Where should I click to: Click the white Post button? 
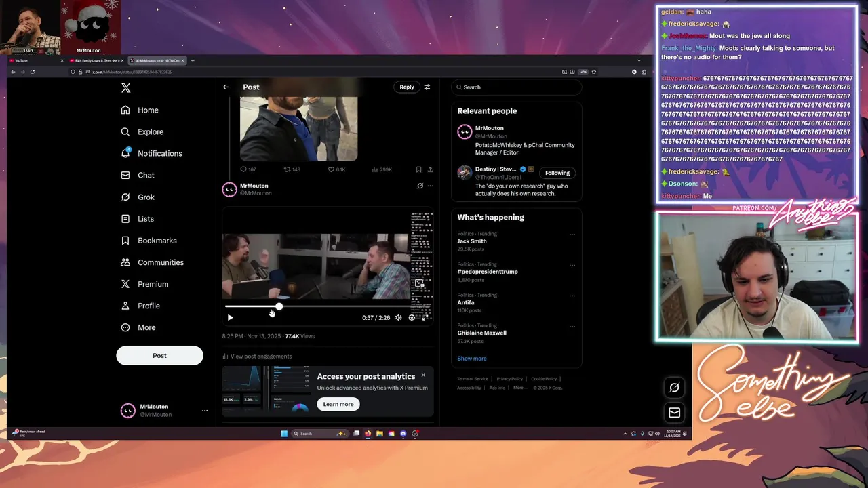[x=159, y=355]
